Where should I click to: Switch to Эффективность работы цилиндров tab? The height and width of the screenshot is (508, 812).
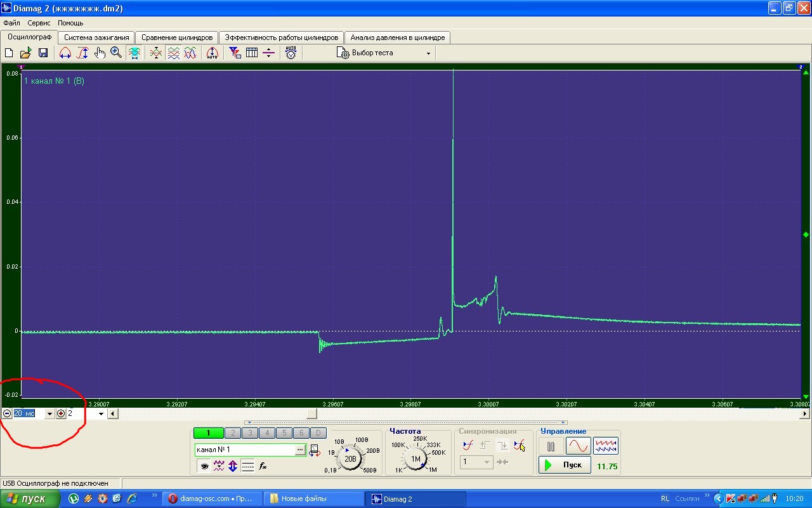pos(282,37)
